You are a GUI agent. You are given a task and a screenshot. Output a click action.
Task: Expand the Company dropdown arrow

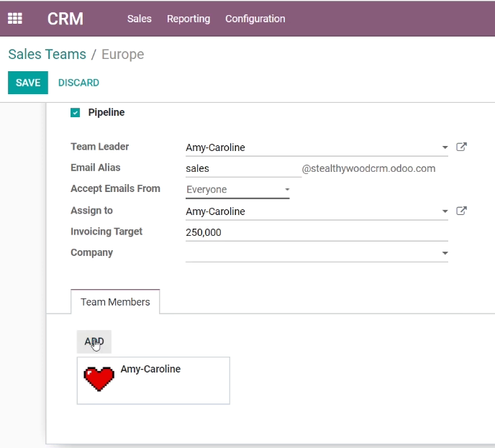(x=445, y=253)
